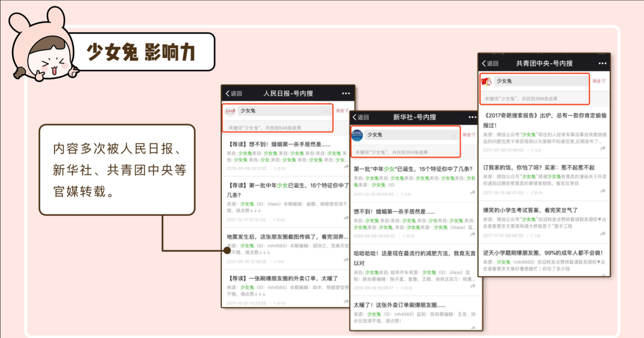This screenshot has width=644, height=338.
Task: Click the timestamp 2017-12-17 07:51:40
Action: [x=246, y=220]
